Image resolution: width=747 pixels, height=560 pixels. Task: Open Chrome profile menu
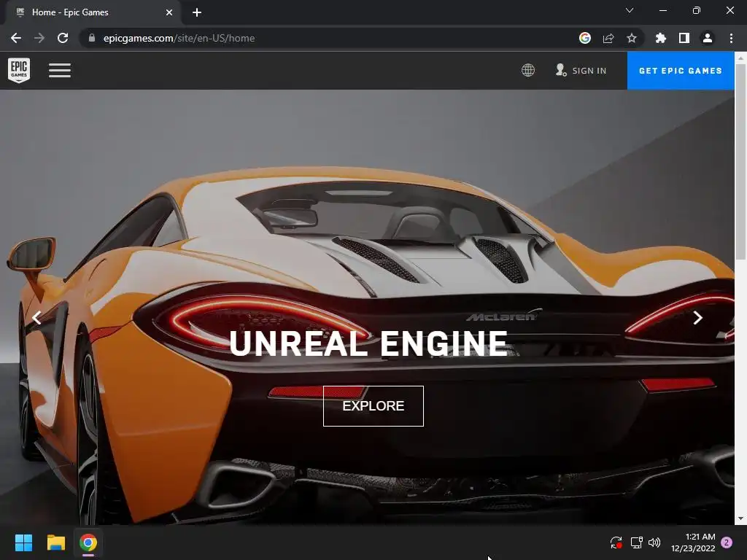tap(708, 38)
